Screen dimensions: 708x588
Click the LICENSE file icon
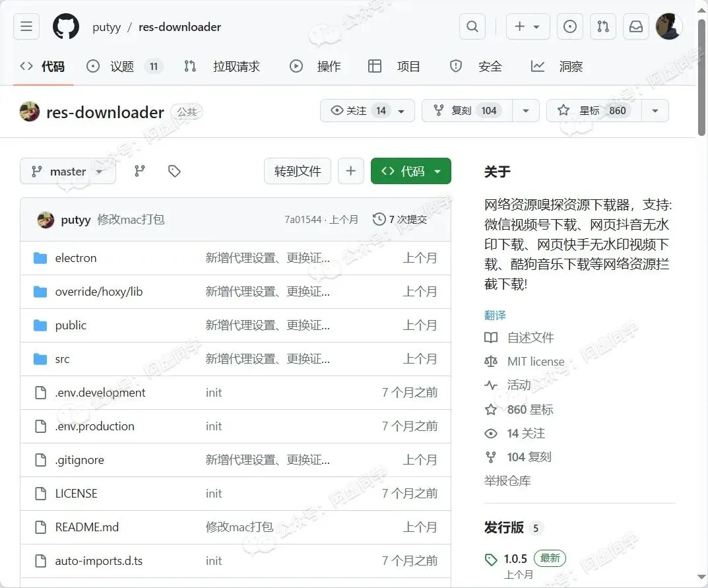[x=41, y=494]
